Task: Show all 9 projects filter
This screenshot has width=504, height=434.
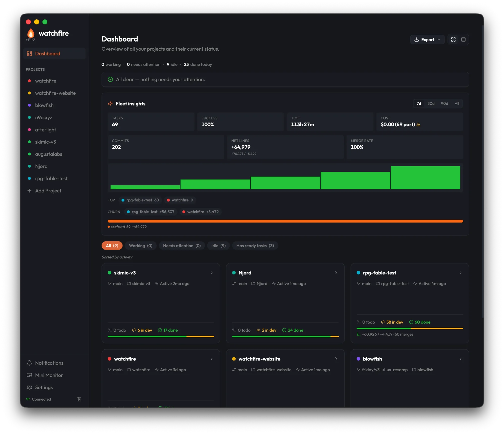Action: point(112,246)
